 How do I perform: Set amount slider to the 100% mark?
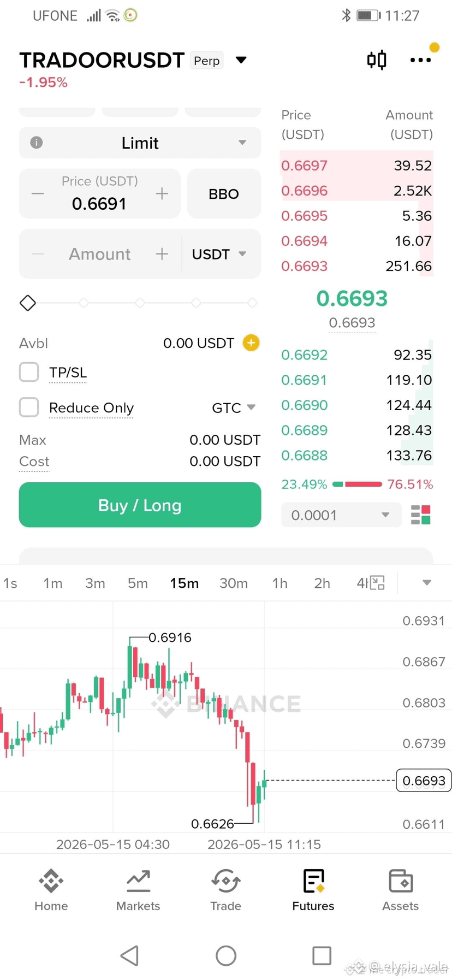pyautogui.click(x=252, y=303)
